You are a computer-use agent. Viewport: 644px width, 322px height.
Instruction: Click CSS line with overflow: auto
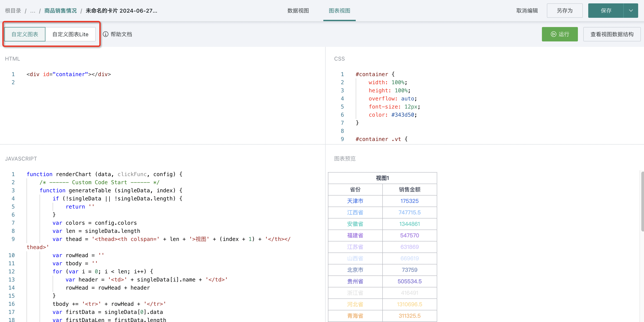[393, 98]
